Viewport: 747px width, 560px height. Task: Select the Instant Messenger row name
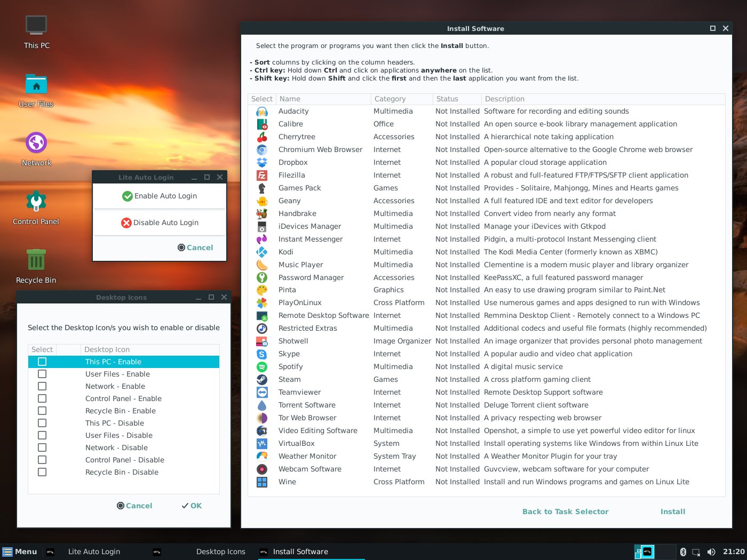[311, 239]
